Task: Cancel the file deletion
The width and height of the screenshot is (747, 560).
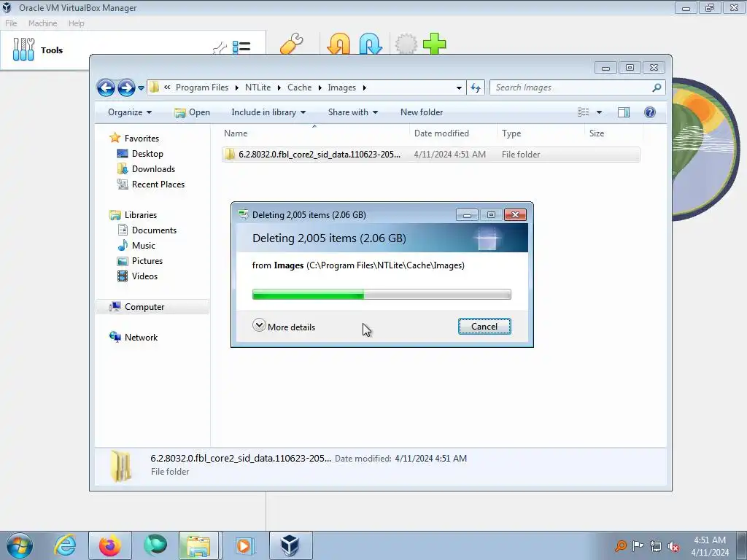Action: tap(484, 327)
